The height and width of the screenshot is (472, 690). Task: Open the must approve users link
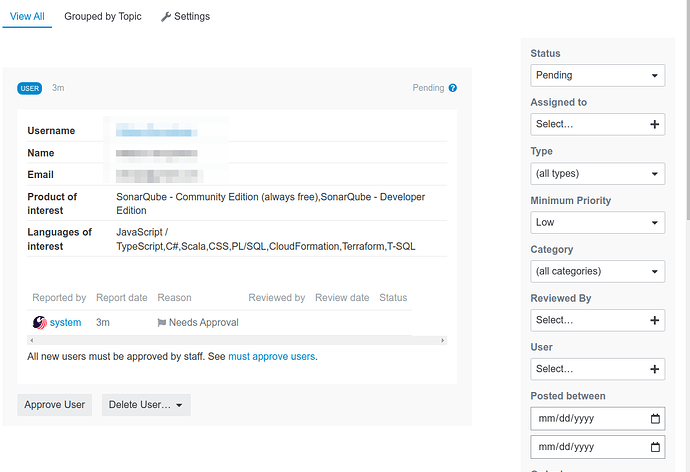pos(272,356)
